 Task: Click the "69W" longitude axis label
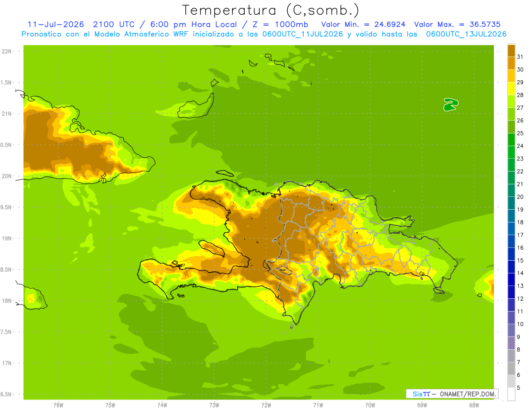click(422, 405)
